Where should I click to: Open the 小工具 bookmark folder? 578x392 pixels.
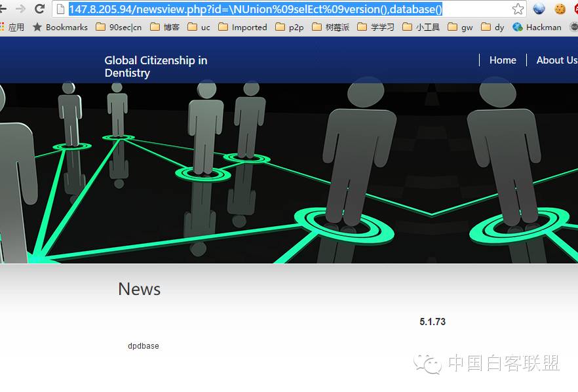coord(421,27)
